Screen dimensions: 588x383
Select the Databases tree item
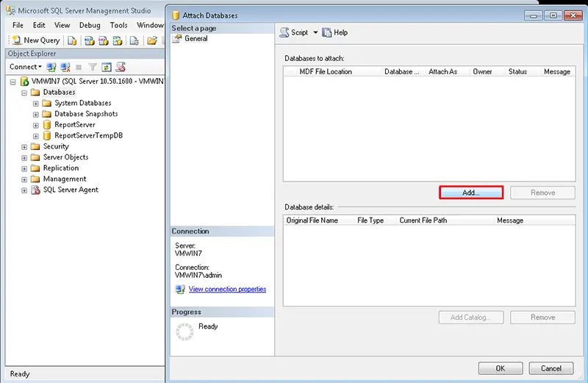59,93
